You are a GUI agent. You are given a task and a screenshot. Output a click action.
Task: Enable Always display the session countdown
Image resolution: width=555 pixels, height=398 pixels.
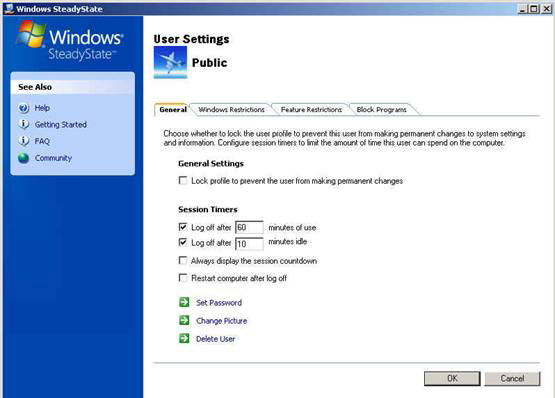click(183, 261)
